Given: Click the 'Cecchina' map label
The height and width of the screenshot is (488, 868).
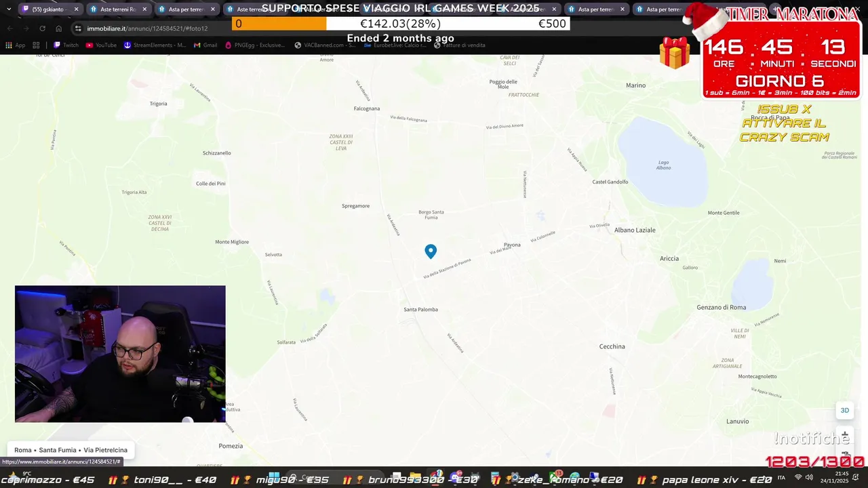Looking at the screenshot, I should pyautogui.click(x=612, y=347).
